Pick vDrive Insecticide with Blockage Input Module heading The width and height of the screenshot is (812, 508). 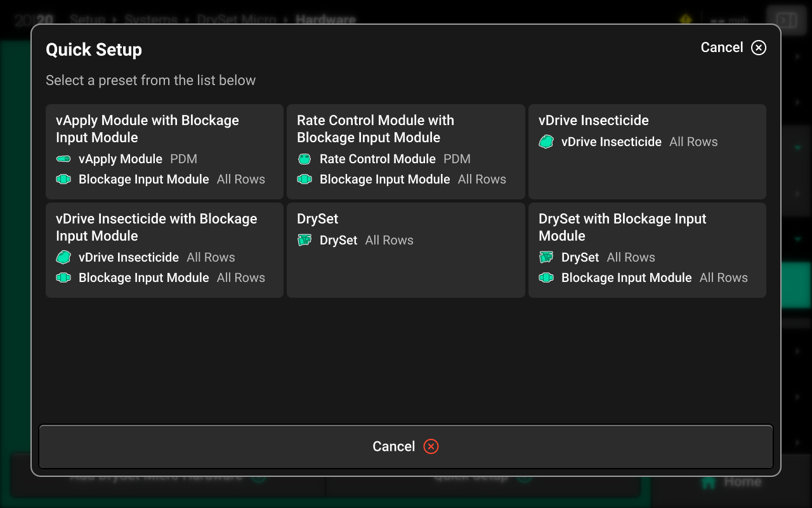click(x=156, y=227)
